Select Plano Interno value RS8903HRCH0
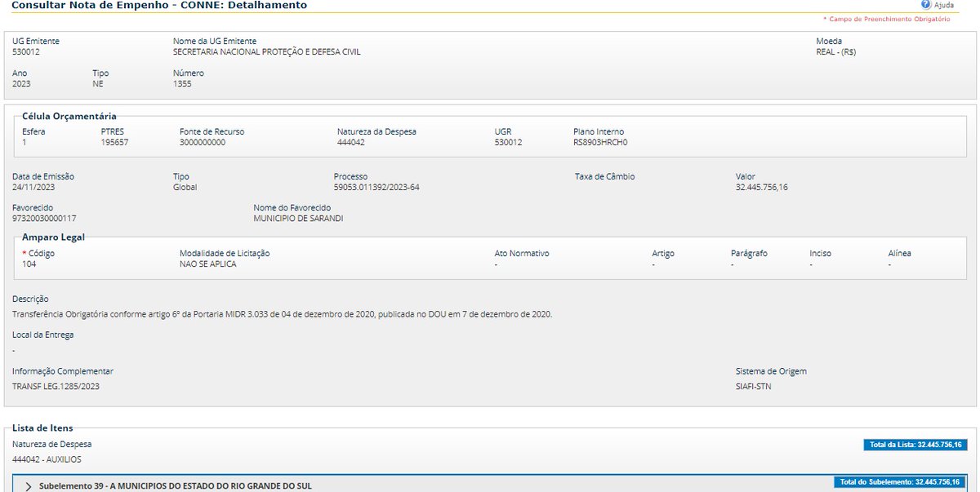Viewport: 980px width, 492px height. [600, 143]
